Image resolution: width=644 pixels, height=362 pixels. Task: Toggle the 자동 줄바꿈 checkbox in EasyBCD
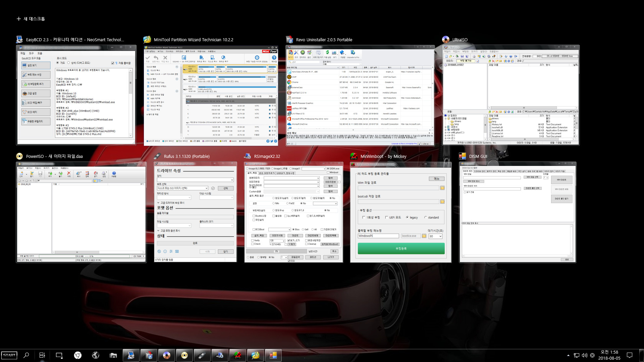pyautogui.click(x=113, y=63)
